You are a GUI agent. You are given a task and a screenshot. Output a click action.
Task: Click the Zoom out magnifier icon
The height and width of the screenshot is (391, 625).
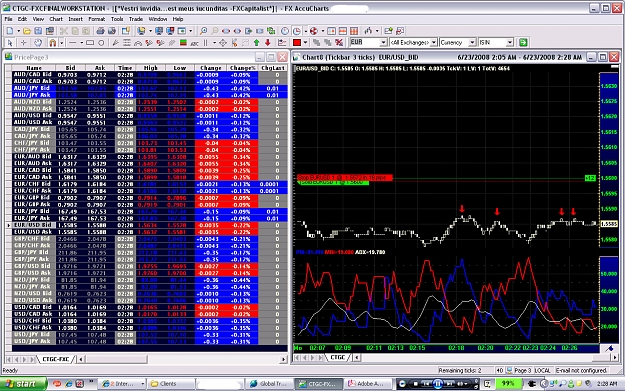[x=214, y=31]
